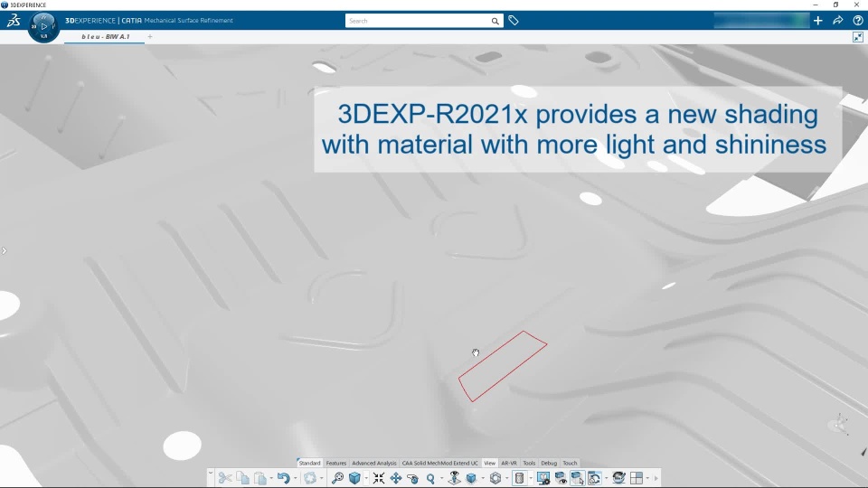
Task: Click the 3DS compass logo icon
Action: 14,21
